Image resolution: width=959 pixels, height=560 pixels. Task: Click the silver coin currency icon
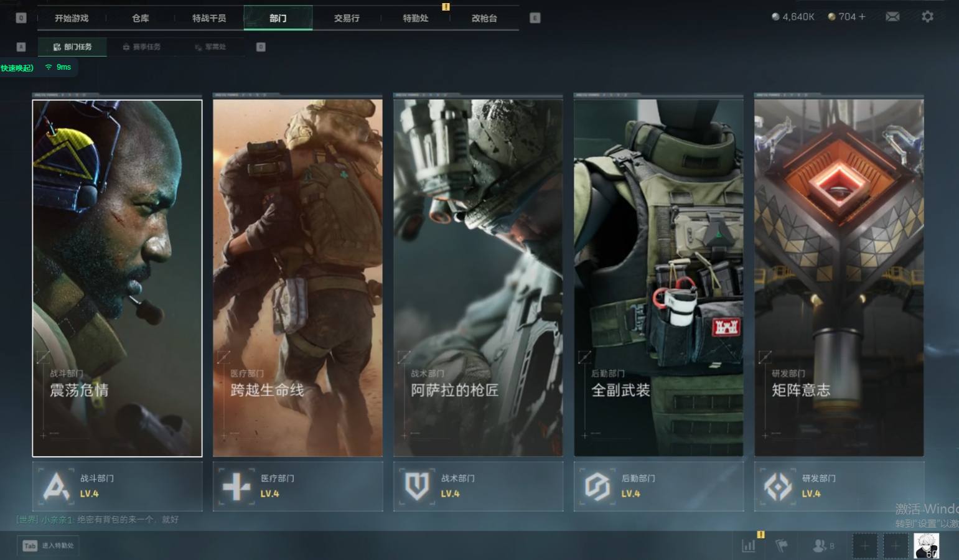pyautogui.click(x=775, y=17)
